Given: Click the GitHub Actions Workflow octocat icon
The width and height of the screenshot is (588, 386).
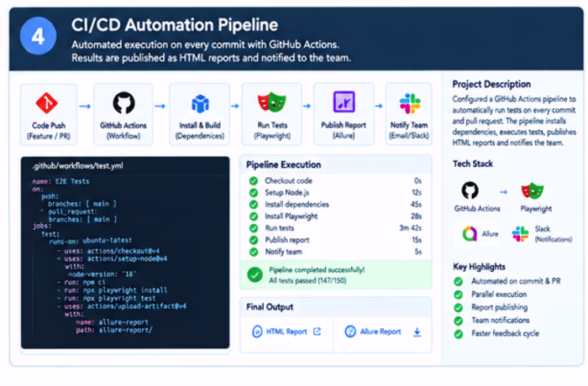Looking at the screenshot, I should click(123, 102).
